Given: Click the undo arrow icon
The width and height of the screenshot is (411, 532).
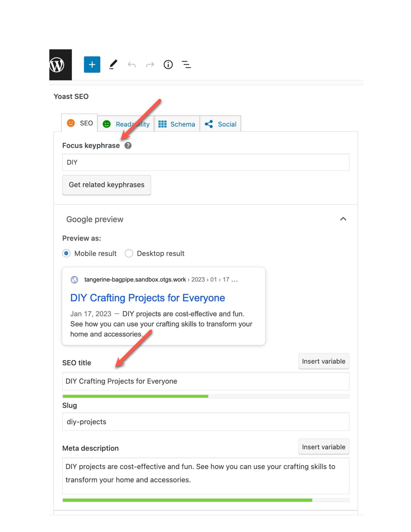Looking at the screenshot, I should coord(132,65).
